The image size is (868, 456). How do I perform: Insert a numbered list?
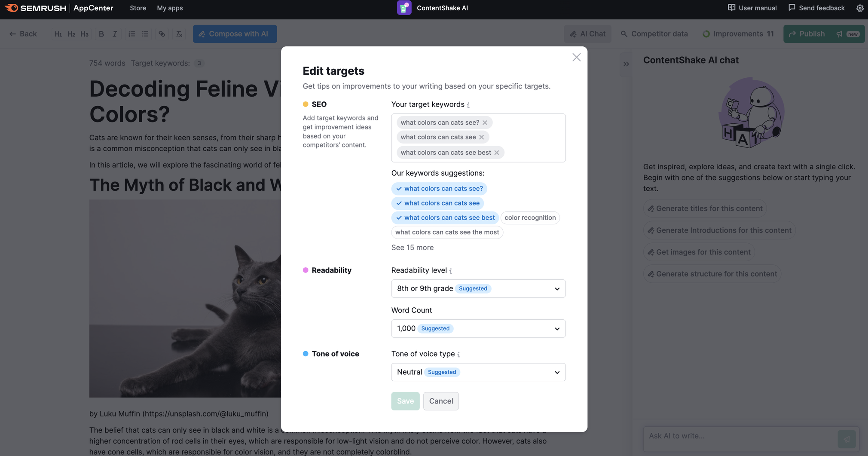pos(131,34)
